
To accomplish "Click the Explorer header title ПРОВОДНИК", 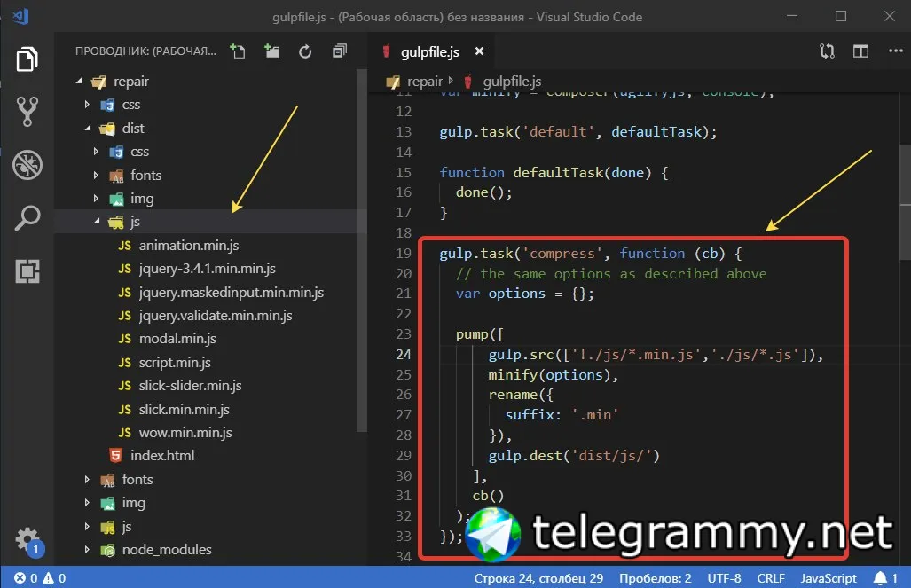I will (x=145, y=51).
